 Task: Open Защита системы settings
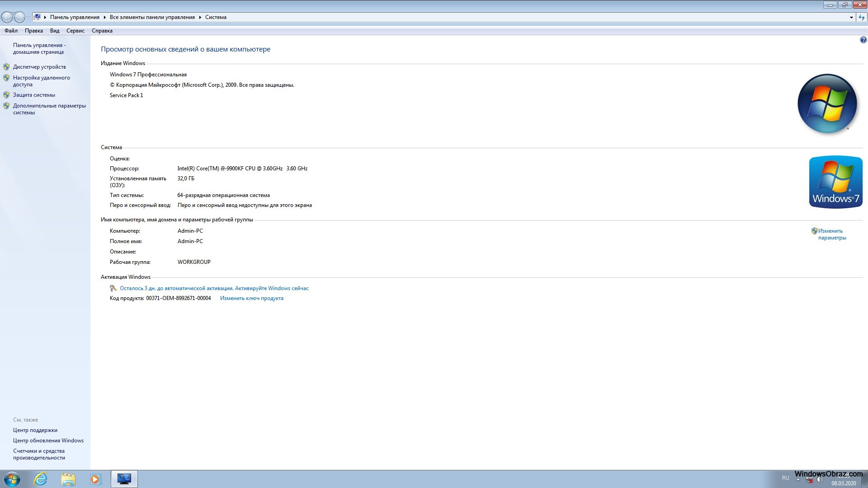click(x=33, y=94)
